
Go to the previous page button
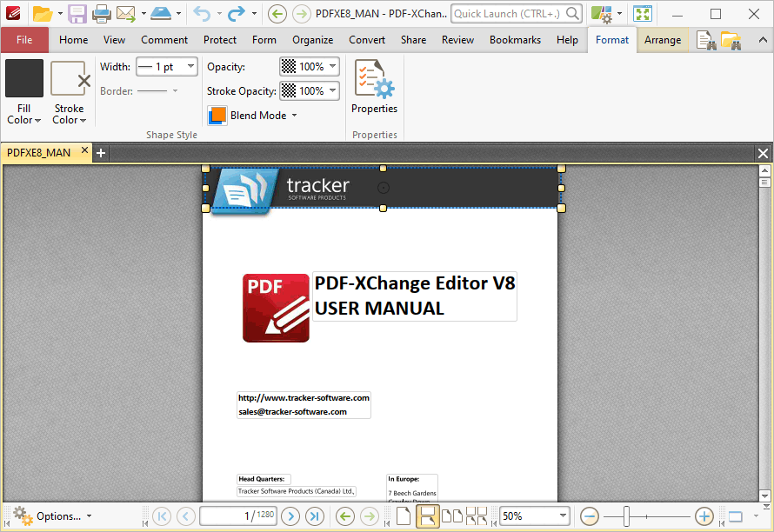[x=185, y=516]
